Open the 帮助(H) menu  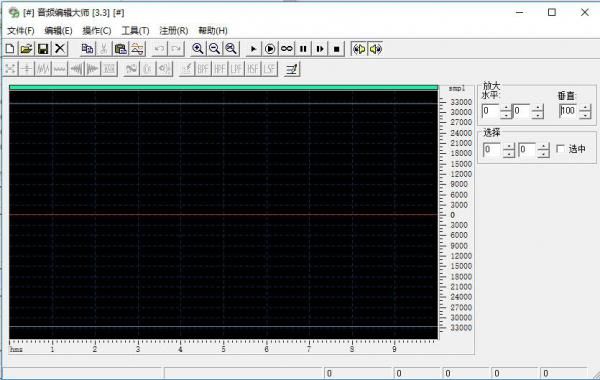click(x=213, y=31)
